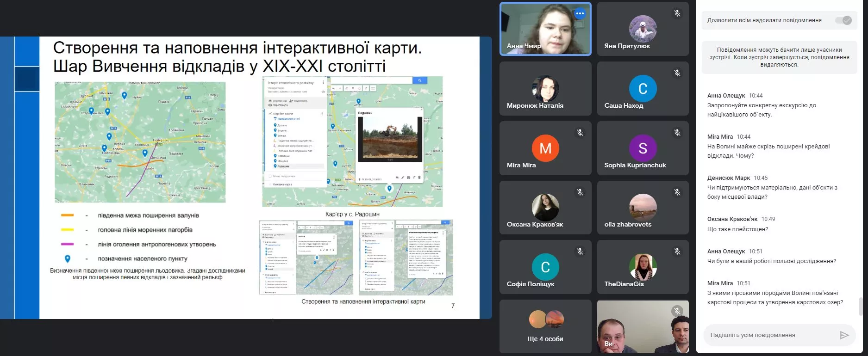Click muted mic icon on TheDianaGis tile
Viewport: 868px width, 356px height.
tap(677, 252)
